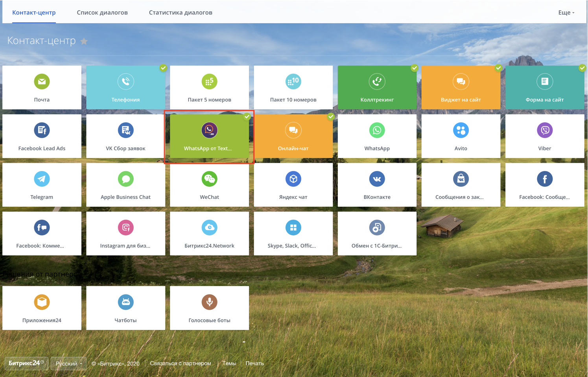Open the Телефония phone icon
The height and width of the screenshot is (377, 588).
[x=125, y=81]
